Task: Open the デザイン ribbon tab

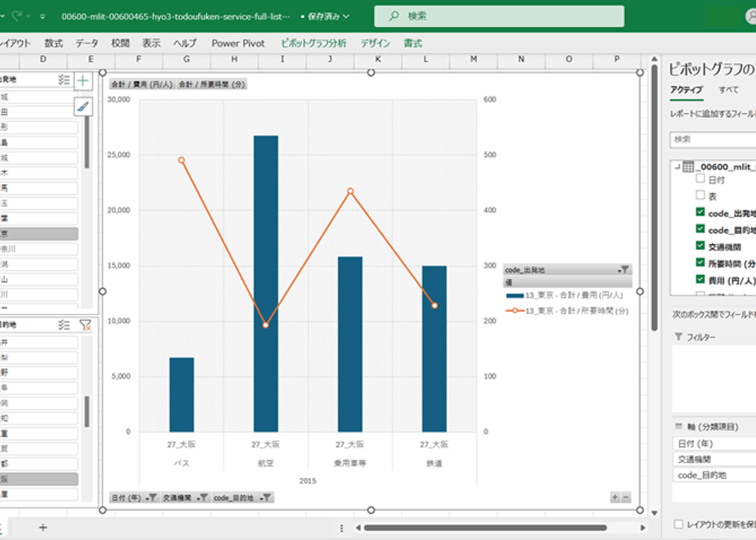Action: point(375,43)
